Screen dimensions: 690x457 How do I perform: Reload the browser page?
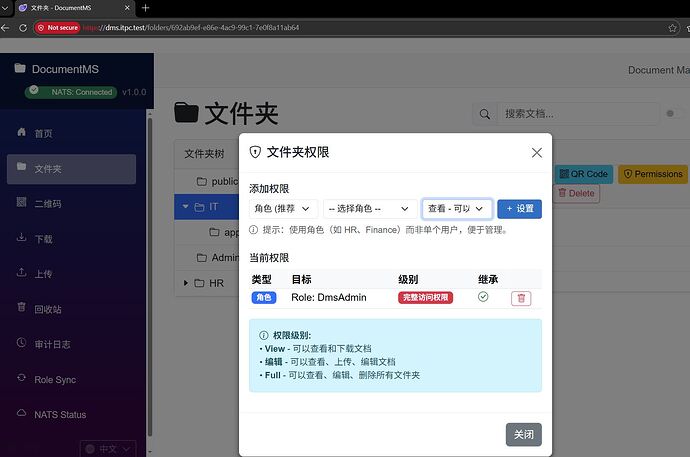click(23, 28)
